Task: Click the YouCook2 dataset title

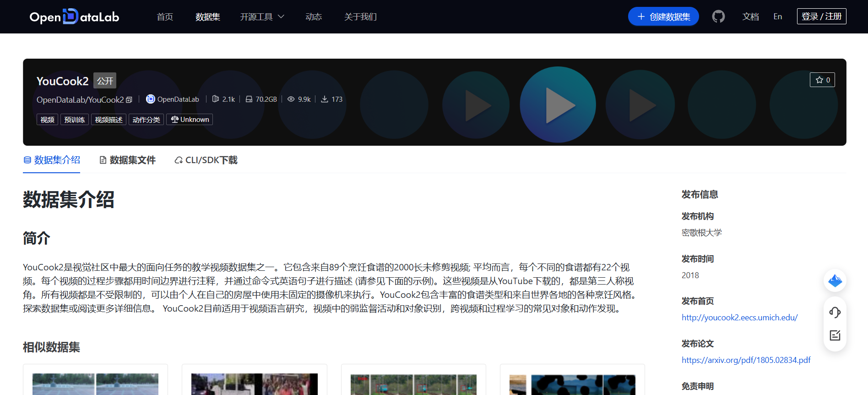Action: click(63, 81)
